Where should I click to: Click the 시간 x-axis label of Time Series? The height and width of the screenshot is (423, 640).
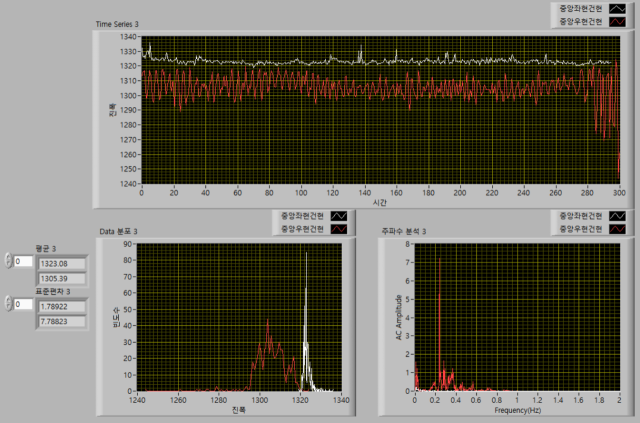[380, 203]
